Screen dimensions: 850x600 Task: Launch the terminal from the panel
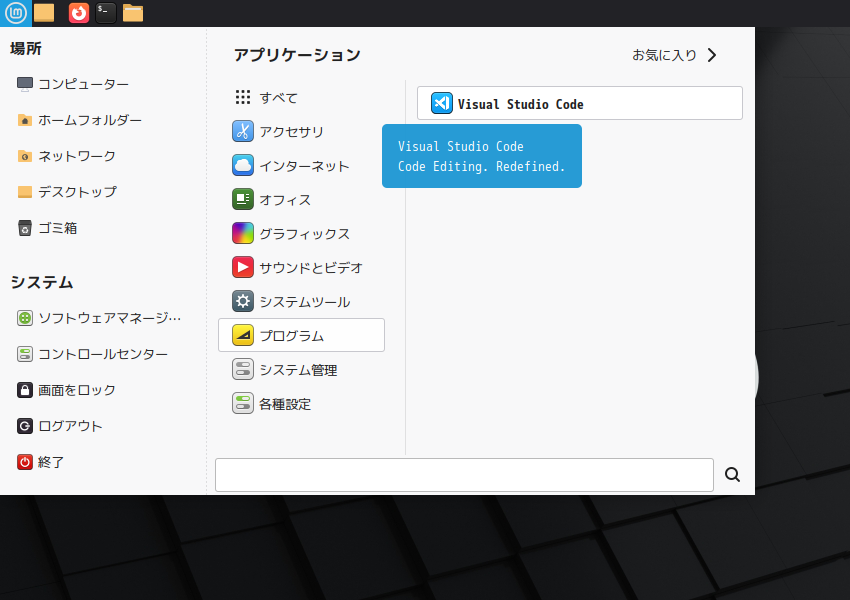106,13
